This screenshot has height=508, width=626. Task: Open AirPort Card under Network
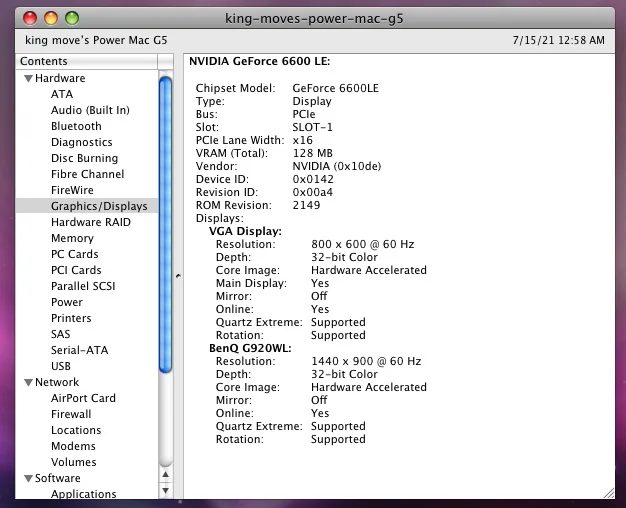point(83,398)
